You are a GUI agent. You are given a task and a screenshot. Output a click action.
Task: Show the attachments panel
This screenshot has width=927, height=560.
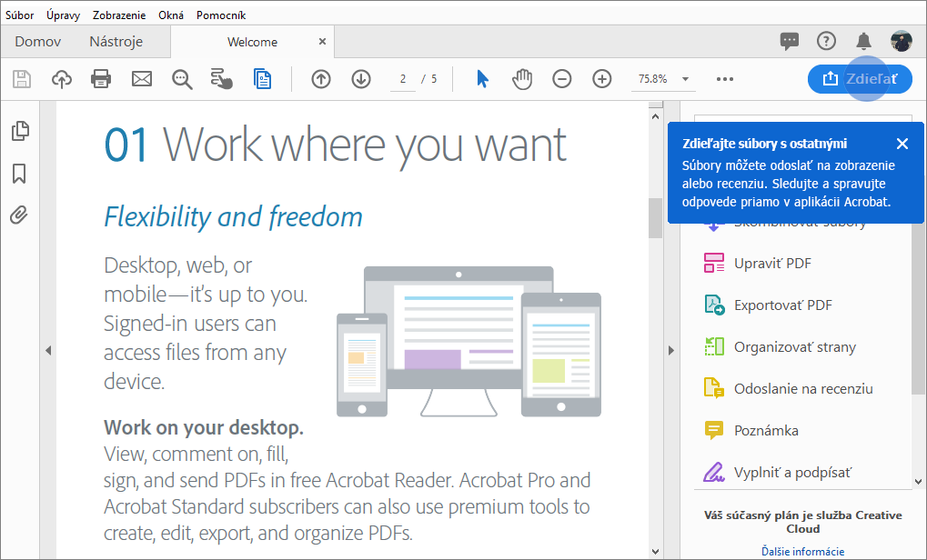pyautogui.click(x=20, y=215)
